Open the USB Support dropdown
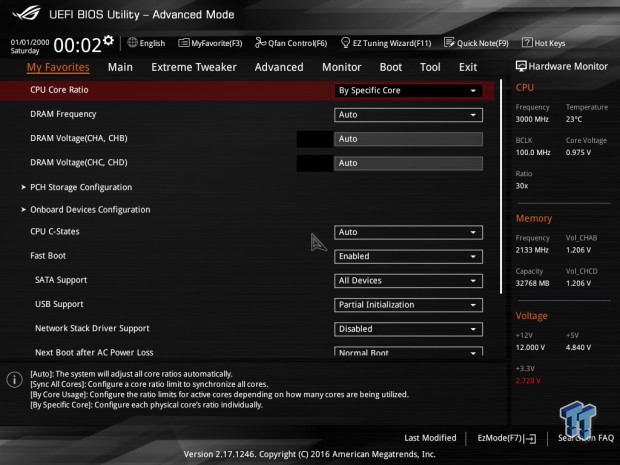 tap(408, 305)
